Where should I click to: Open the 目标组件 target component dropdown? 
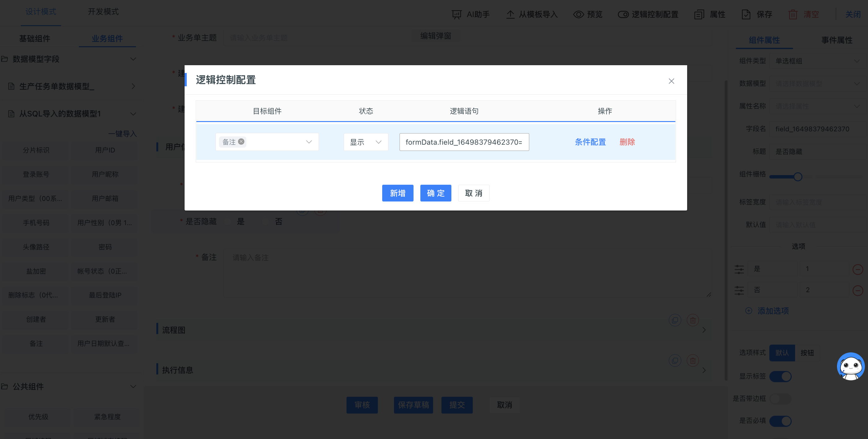tap(308, 142)
